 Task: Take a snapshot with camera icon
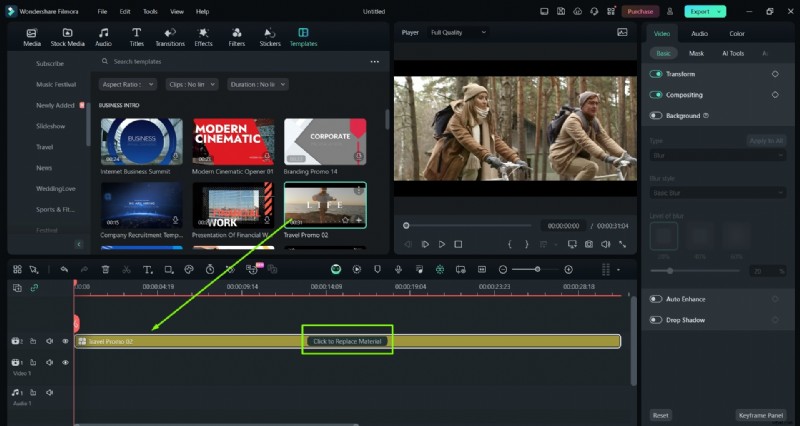click(x=589, y=244)
